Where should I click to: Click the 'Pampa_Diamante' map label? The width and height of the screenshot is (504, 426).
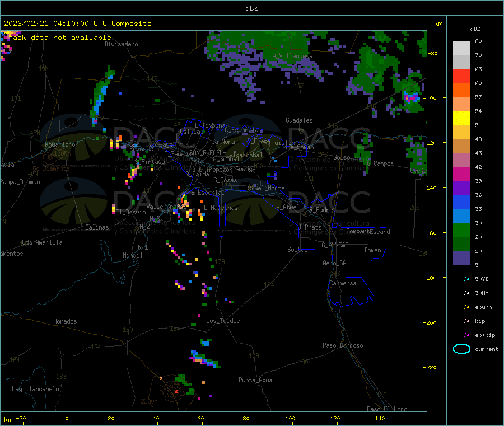24,182
